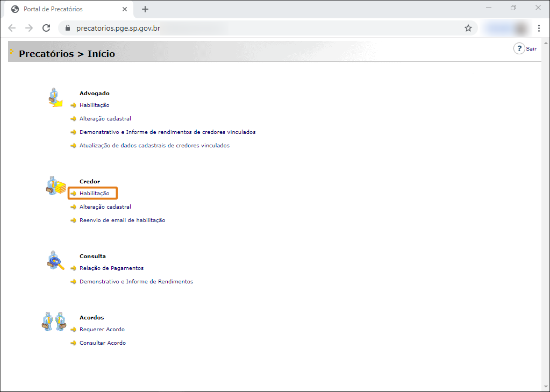Click the Acordos section icon
550x392 pixels.
54,322
